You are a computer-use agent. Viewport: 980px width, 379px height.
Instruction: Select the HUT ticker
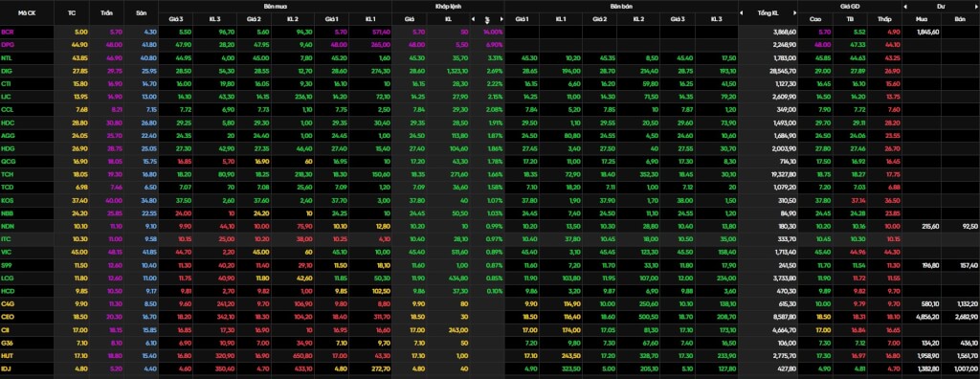click(8, 355)
